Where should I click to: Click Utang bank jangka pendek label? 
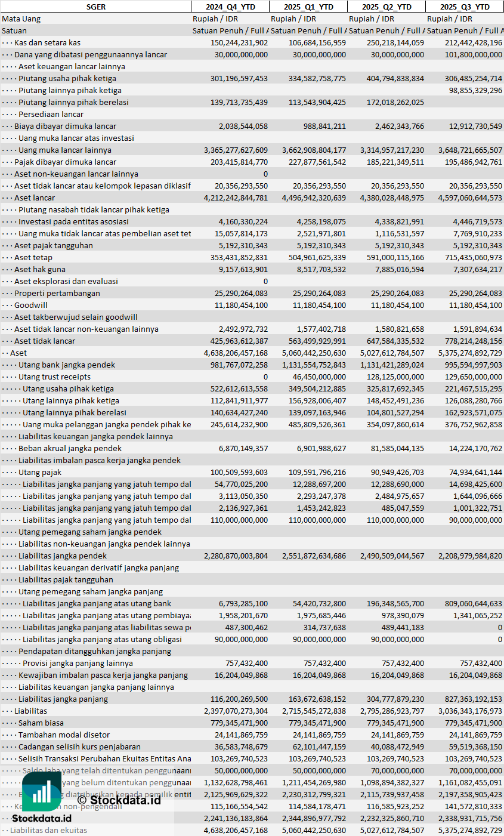point(67,365)
